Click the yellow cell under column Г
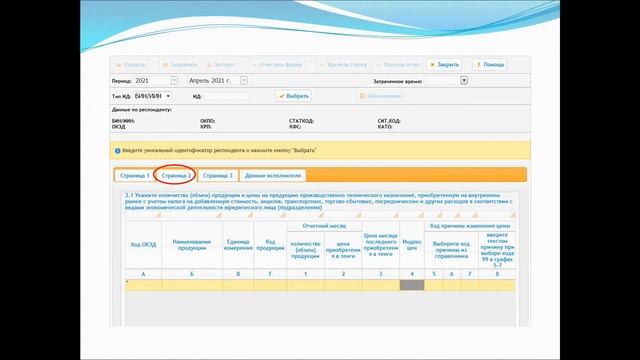 click(x=270, y=285)
